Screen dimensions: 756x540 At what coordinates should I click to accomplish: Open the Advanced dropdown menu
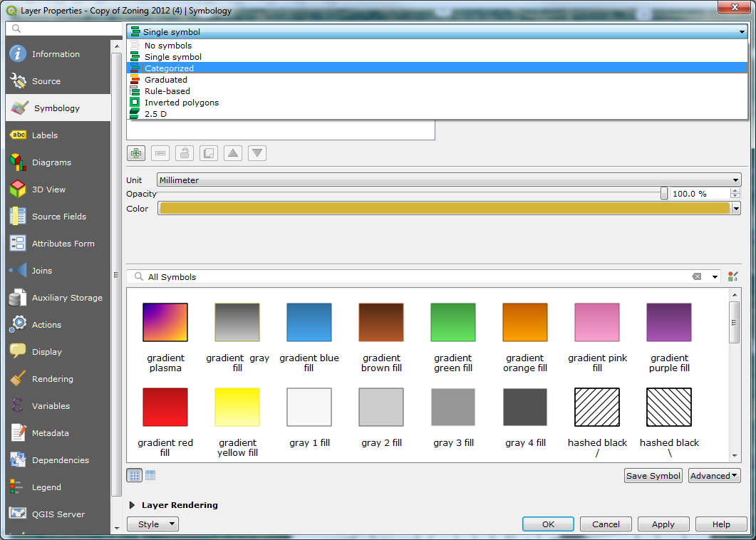click(715, 476)
